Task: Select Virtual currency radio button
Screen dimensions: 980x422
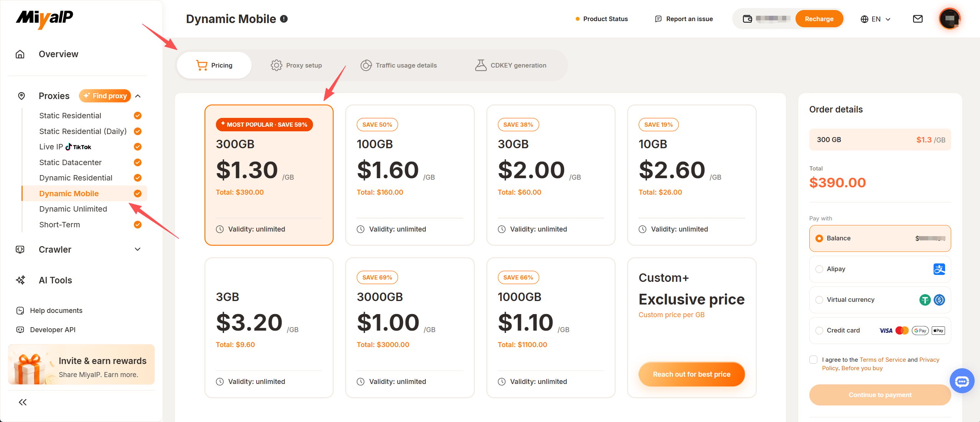Action: tap(819, 300)
